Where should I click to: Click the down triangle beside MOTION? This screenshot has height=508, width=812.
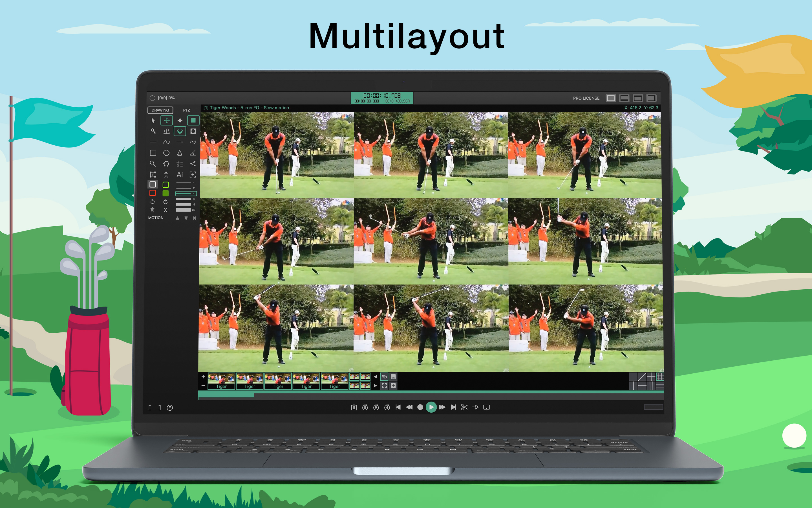coord(186,218)
